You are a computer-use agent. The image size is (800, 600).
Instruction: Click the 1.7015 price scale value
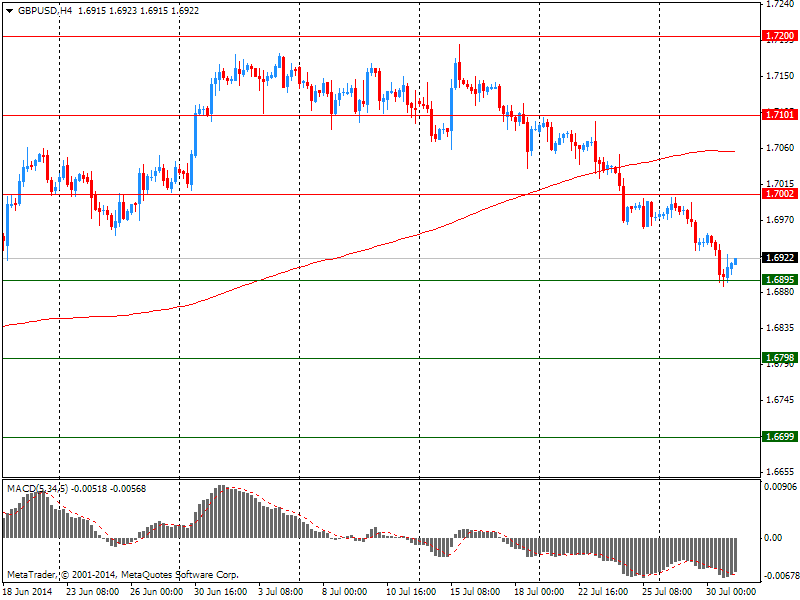pyautogui.click(x=780, y=183)
